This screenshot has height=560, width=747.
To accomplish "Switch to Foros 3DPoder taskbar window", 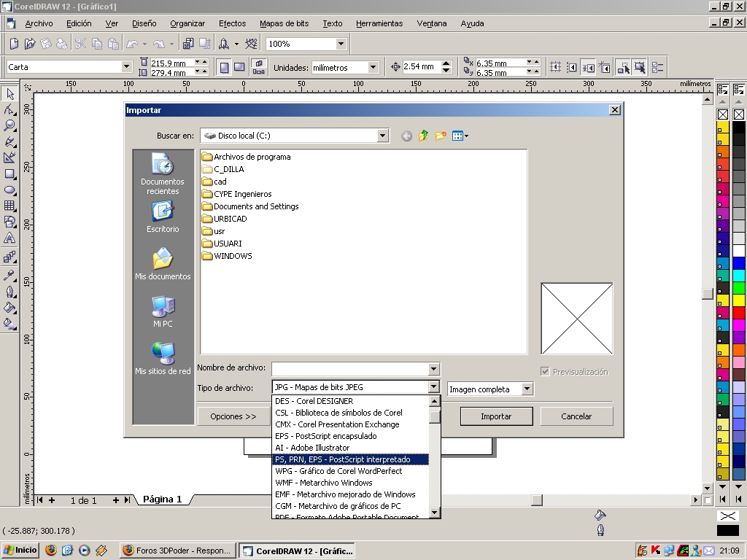I will (178, 551).
